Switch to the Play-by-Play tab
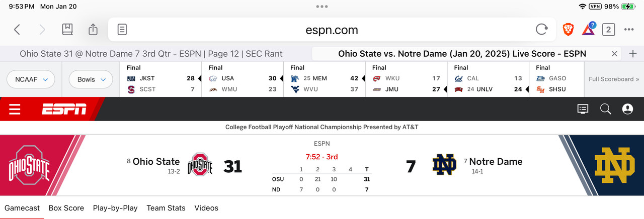 pos(115,208)
